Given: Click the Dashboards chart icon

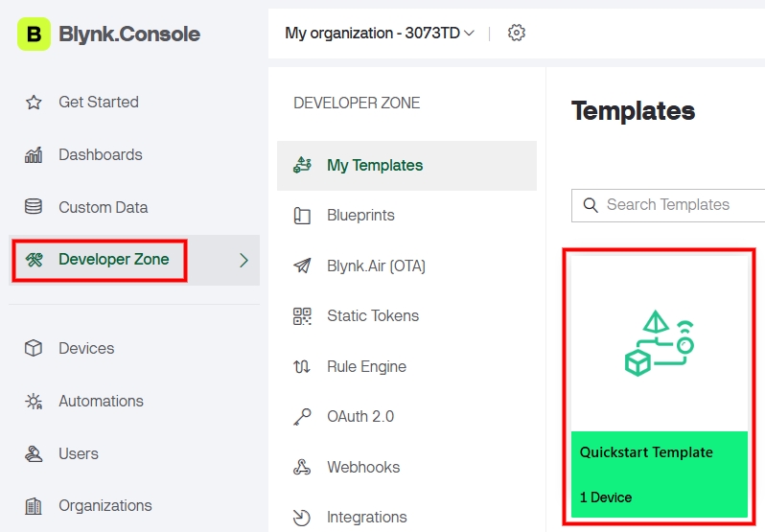Looking at the screenshot, I should point(34,155).
